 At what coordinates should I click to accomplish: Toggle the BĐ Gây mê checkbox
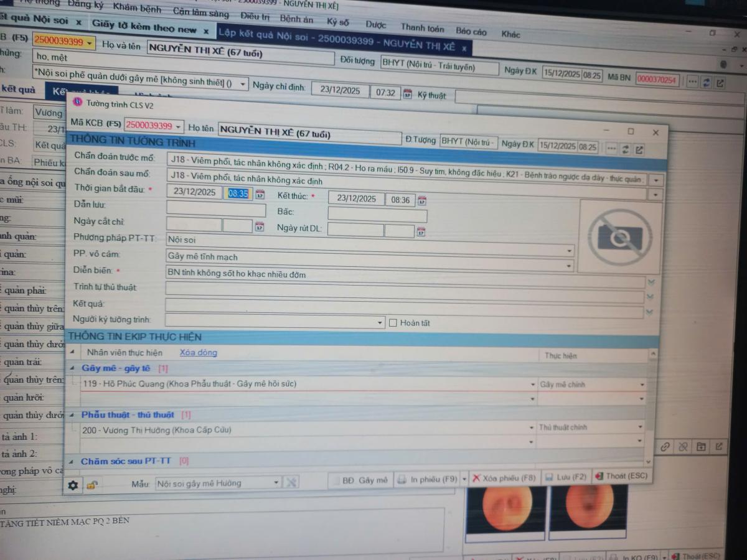coord(336,480)
